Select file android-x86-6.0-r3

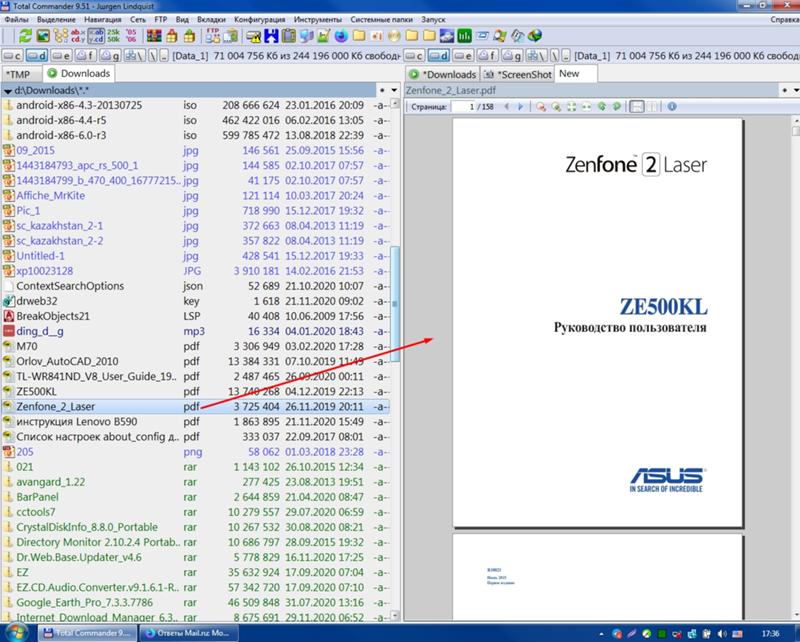point(195,135)
